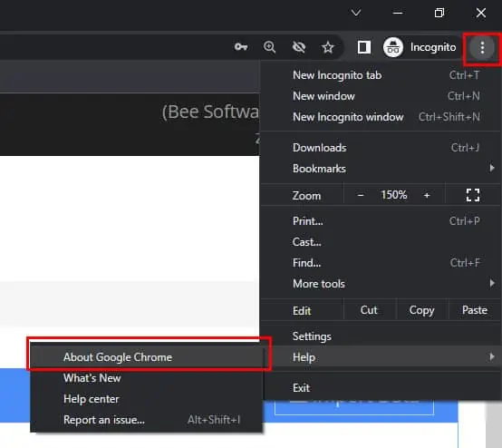Choose Report an issue...
The height and width of the screenshot is (448, 502).
point(147,420)
